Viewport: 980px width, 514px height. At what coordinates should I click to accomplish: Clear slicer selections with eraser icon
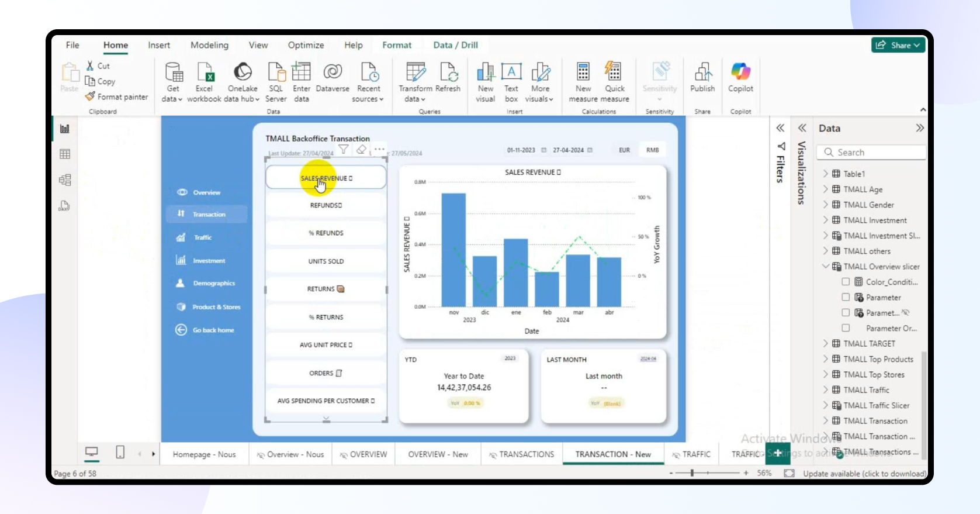point(361,150)
